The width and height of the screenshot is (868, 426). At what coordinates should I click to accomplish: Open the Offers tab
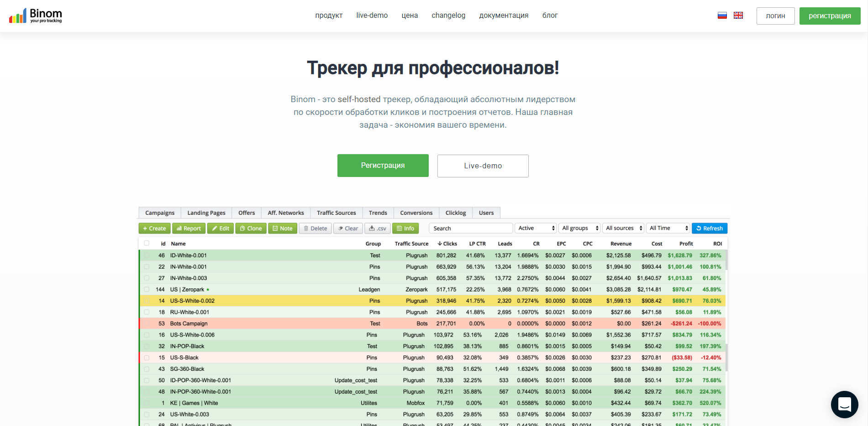[247, 213]
